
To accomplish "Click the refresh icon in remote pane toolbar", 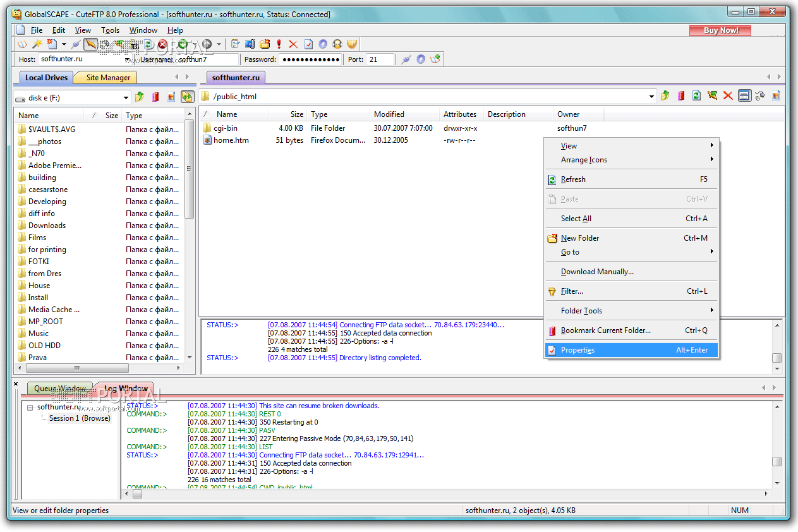I will click(696, 96).
